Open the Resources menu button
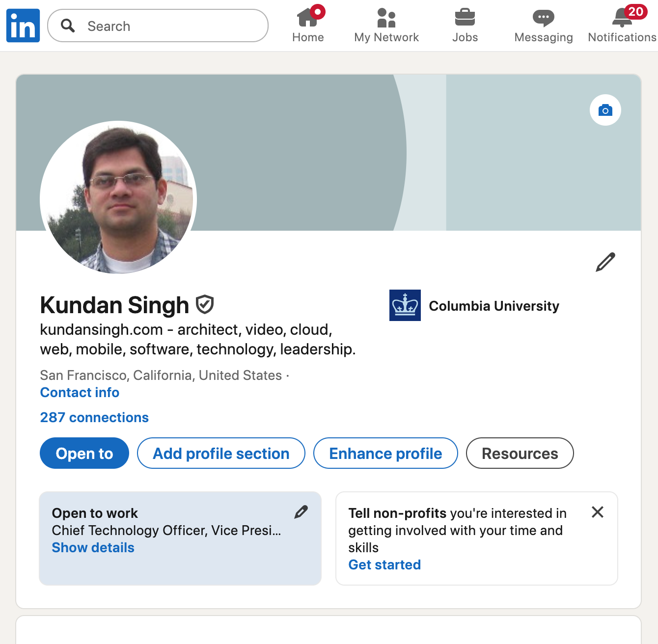Image resolution: width=658 pixels, height=644 pixels. point(520,453)
